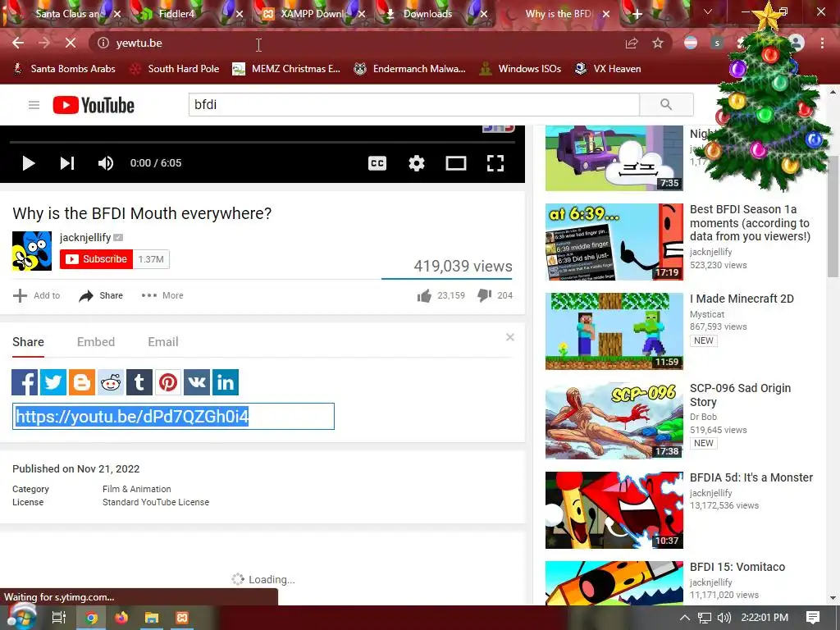Share on Twitter icon

53,382
